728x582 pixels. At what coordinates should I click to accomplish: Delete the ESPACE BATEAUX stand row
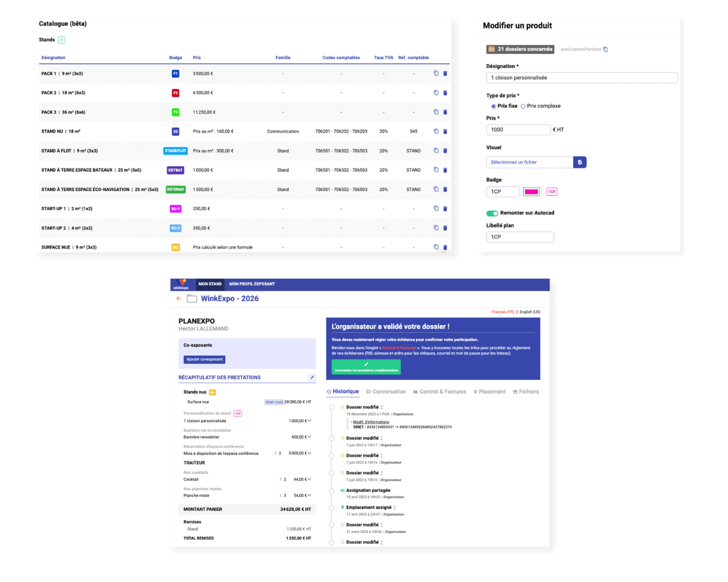tap(445, 170)
